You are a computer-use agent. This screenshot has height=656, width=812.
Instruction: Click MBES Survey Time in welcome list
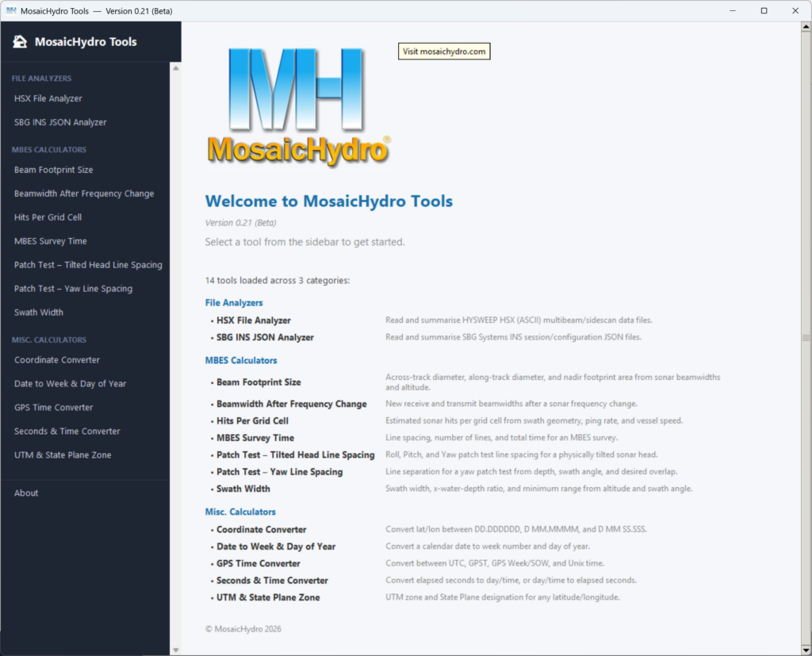255,439
